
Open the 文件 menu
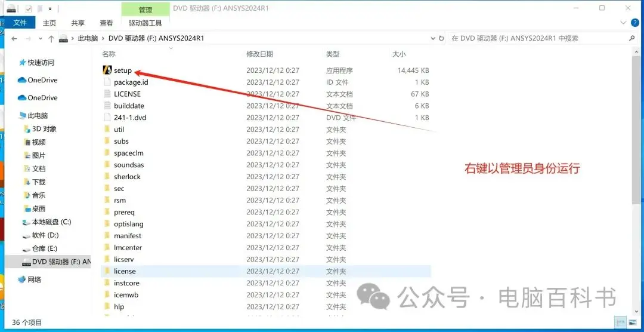point(20,23)
